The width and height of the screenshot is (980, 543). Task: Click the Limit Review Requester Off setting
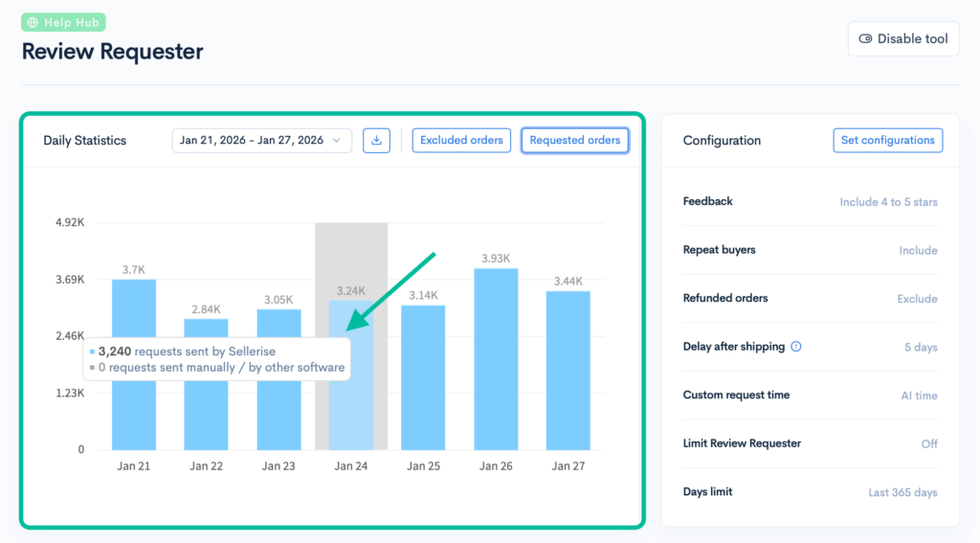click(928, 444)
